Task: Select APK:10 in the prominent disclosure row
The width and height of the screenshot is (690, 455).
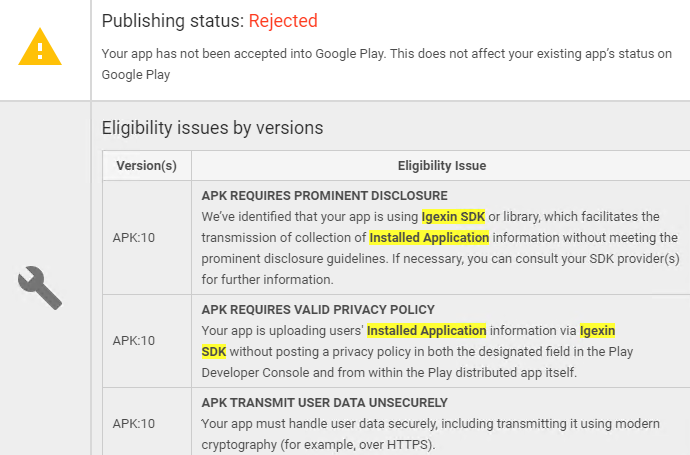Action: [x=134, y=238]
